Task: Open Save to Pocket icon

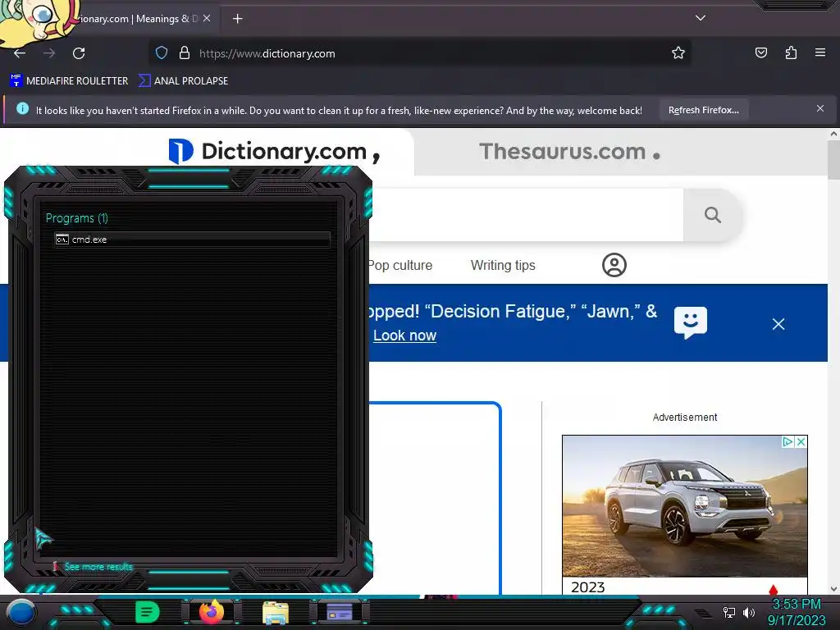Action: tap(760, 52)
